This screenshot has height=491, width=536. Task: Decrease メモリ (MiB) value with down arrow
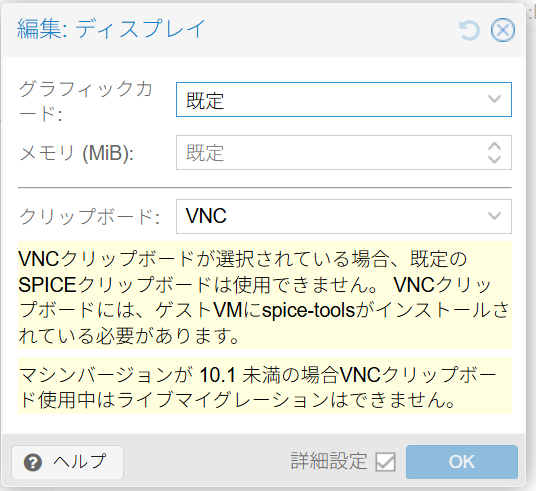click(x=494, y=159)
